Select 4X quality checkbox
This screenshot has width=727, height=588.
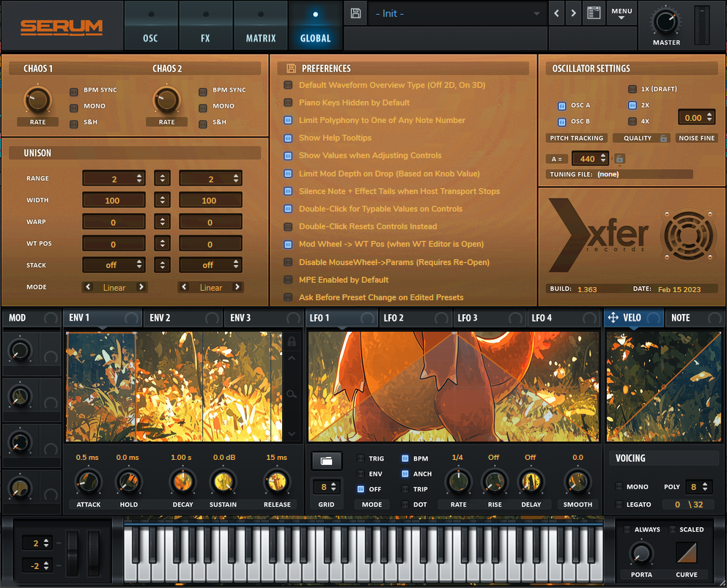[x=632, y=122]
